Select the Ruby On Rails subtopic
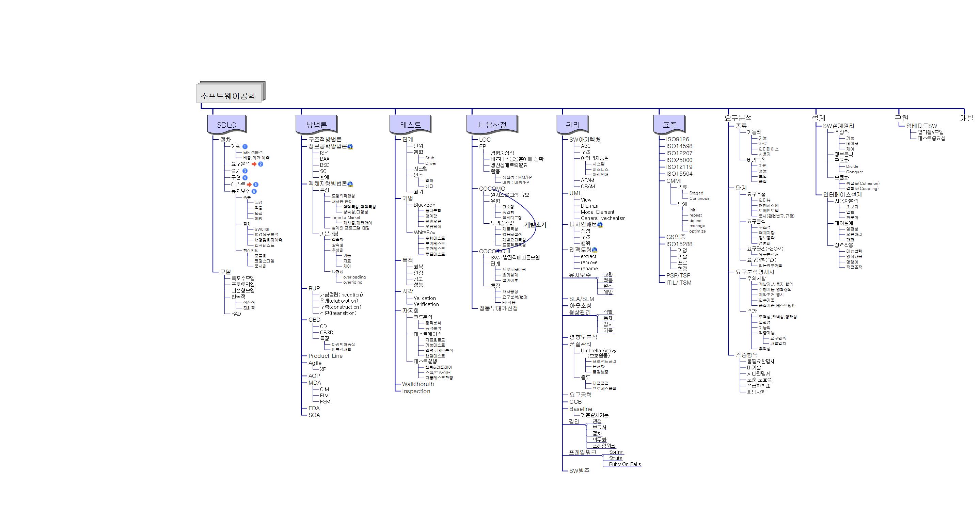 [x=625, y=465]
